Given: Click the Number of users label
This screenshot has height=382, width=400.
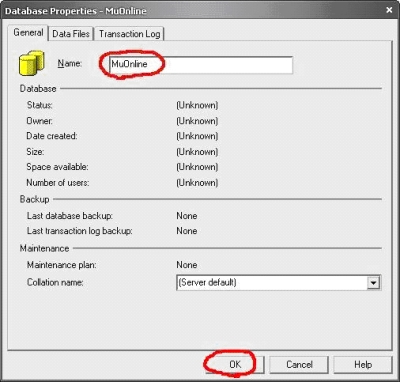Looking at the screenshot, I should pos(58,183).
